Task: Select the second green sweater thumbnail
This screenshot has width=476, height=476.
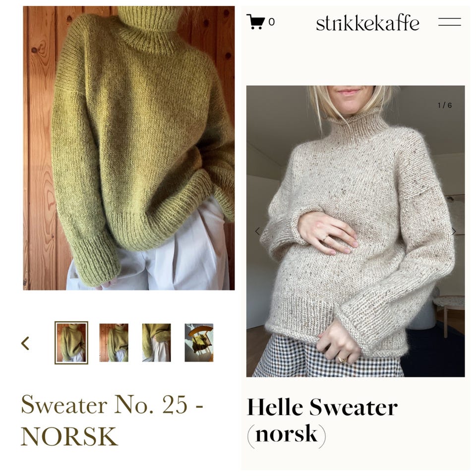Action: coord(114,343)
